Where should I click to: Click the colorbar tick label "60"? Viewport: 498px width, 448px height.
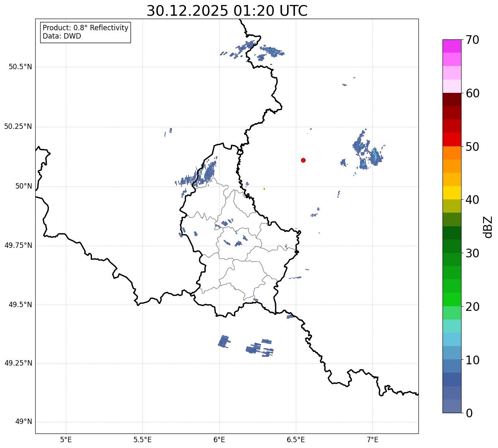pyautogui.click(x=472, y=93)
